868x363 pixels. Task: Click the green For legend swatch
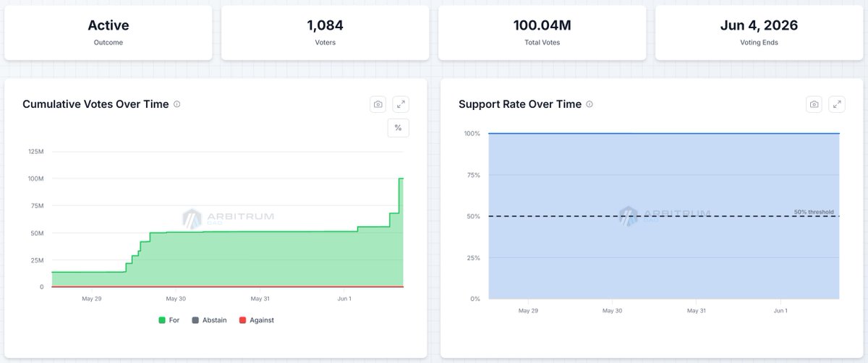pos(162,320)
